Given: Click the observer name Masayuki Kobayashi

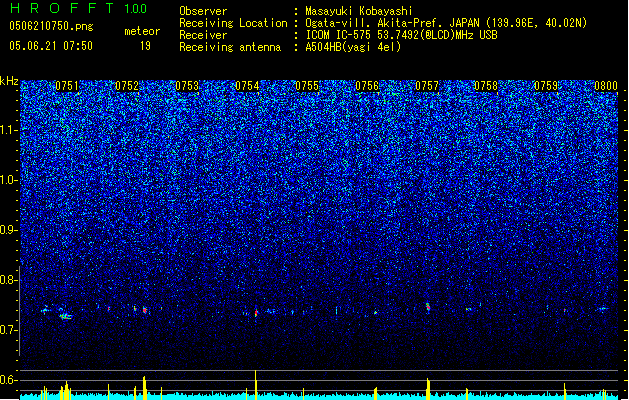Looking at the screenshot, I should [358, 11].
